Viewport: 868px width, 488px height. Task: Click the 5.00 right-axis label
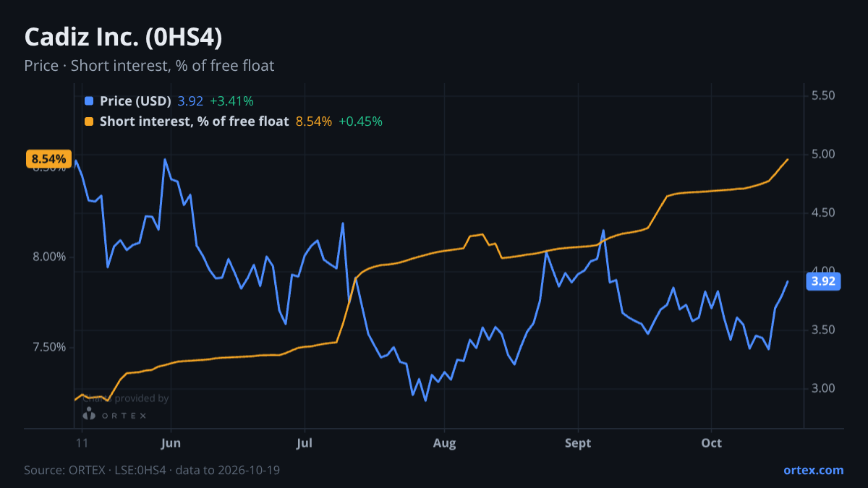click(x=824, y=154)
